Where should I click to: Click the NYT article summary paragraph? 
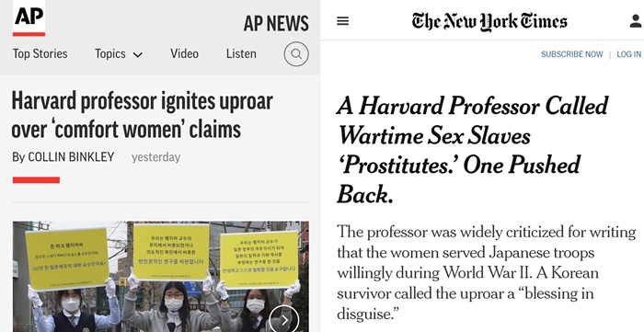pyautogui.click(x=487, y=273)
